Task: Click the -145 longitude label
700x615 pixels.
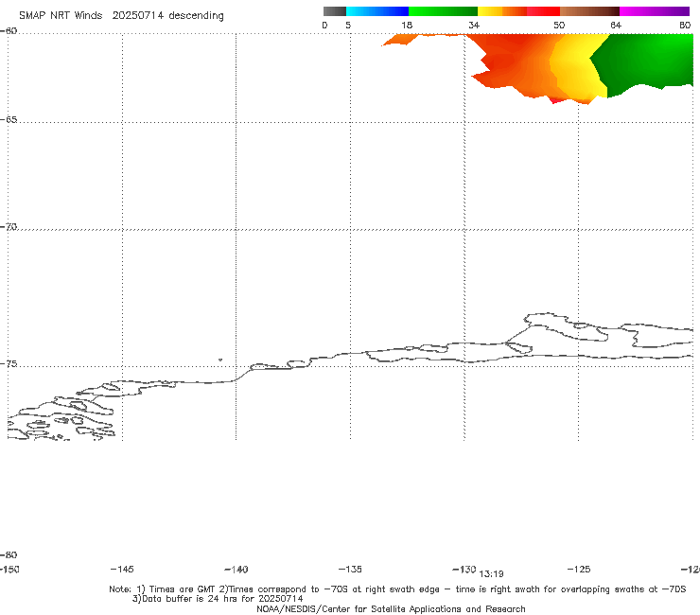Action: click(122, 569)
